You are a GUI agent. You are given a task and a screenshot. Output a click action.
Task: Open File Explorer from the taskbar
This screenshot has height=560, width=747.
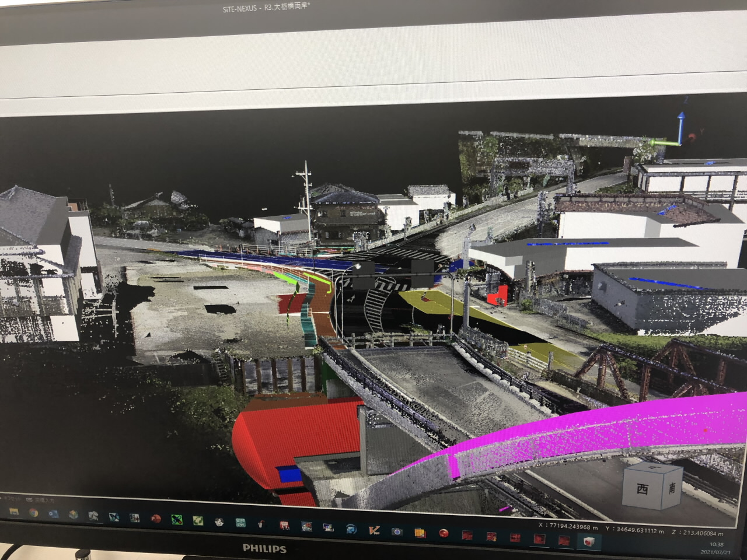coord(14,512)
